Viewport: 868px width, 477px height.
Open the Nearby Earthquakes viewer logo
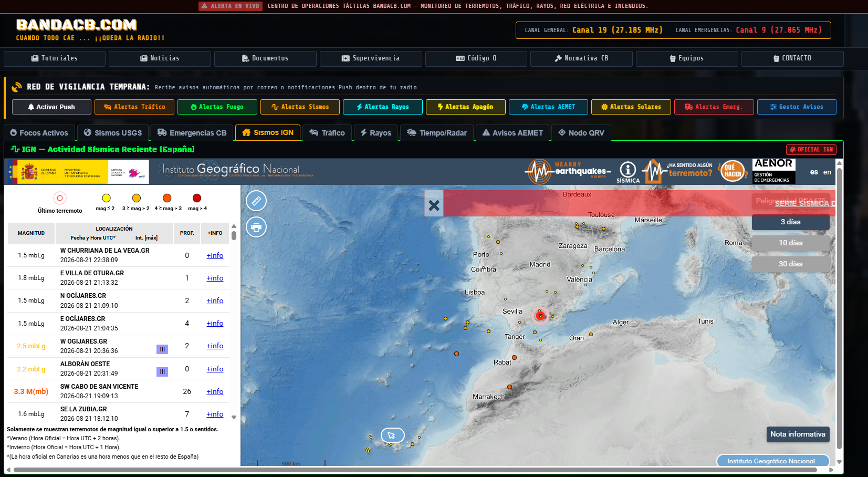(x=568, y=171)
